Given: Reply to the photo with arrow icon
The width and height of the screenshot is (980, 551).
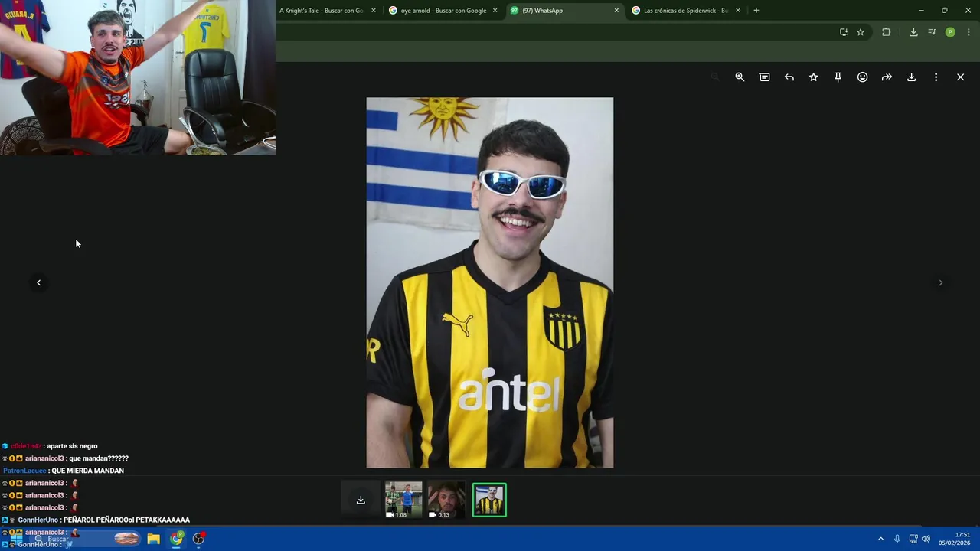Looking at the screenshot, I should [789, 77].
